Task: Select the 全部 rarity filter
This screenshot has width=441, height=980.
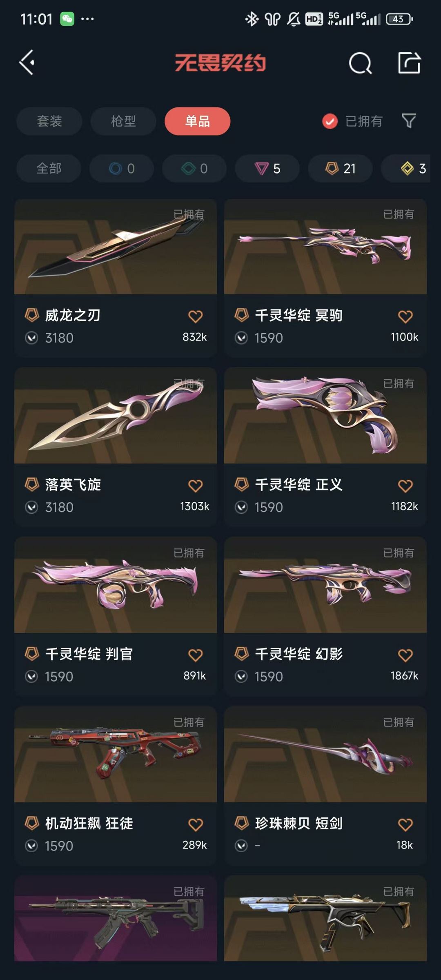Action: click(49, 168)
